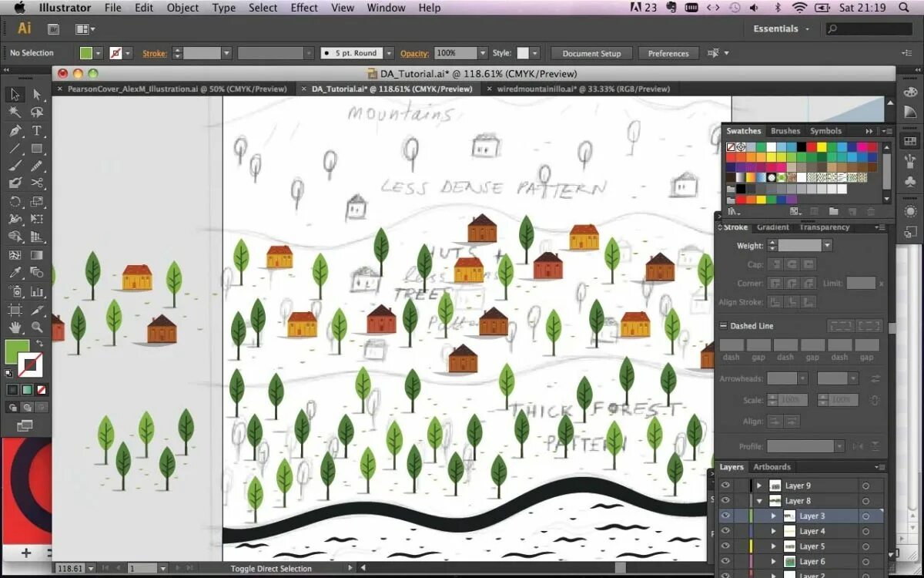Click the target circle next to Layer 3
924x578 pixels.
pyautogui.click(x=865, y=516)
